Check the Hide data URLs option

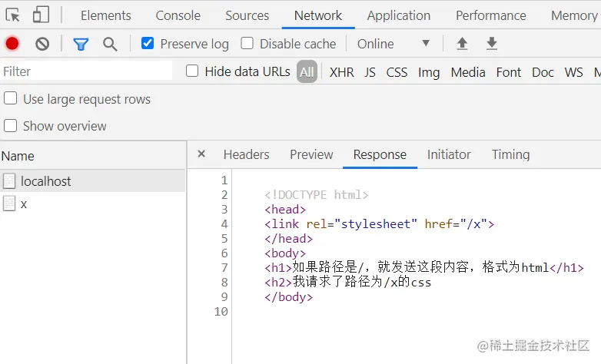click(192, 71)
